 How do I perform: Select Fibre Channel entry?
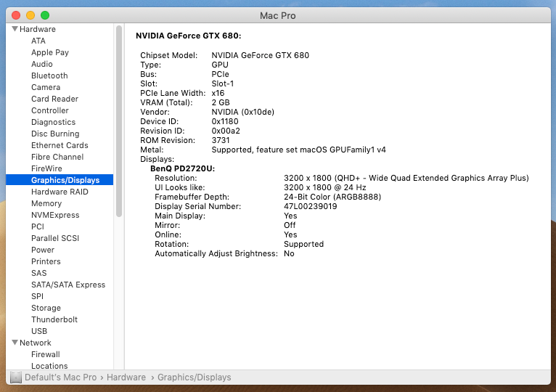point(57,157)
